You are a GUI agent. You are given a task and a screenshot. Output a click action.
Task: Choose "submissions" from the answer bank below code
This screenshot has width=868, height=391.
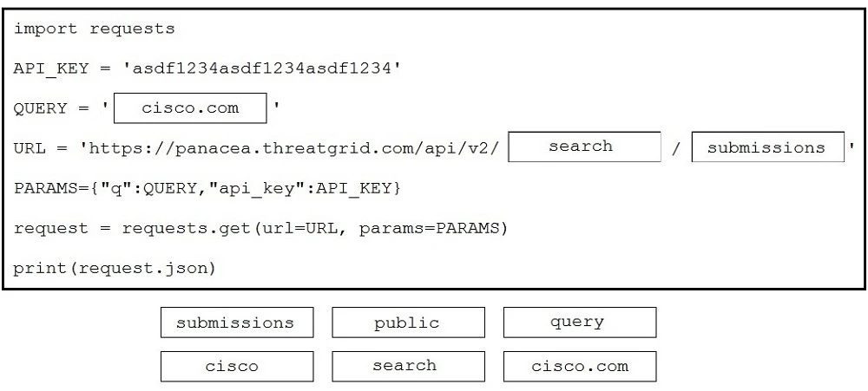point(235,323)
